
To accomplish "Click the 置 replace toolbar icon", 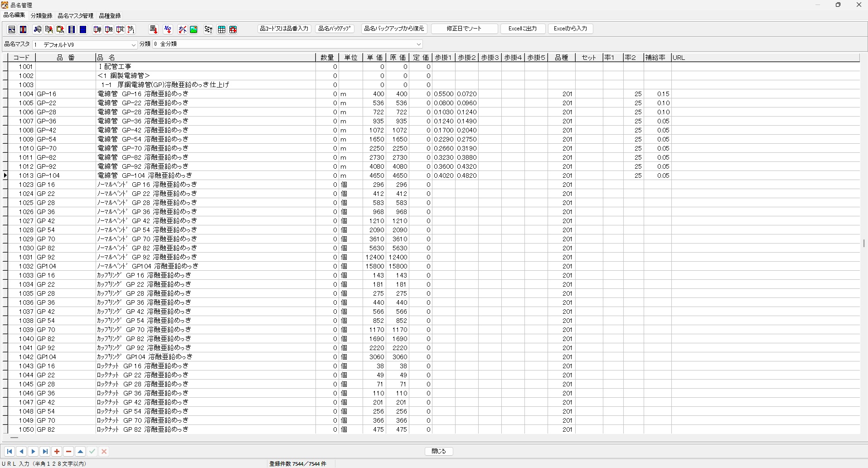I will [x=153, y=29].
